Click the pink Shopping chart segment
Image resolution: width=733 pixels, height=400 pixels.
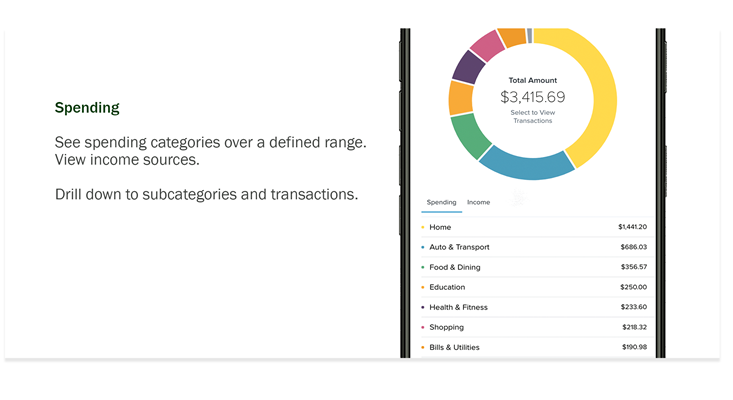click(487, 45)
